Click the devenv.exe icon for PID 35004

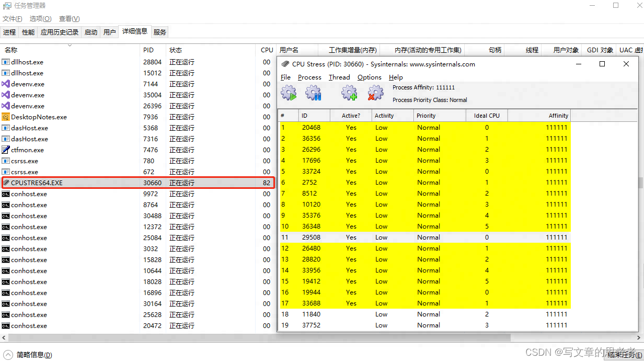coord(6,95)
